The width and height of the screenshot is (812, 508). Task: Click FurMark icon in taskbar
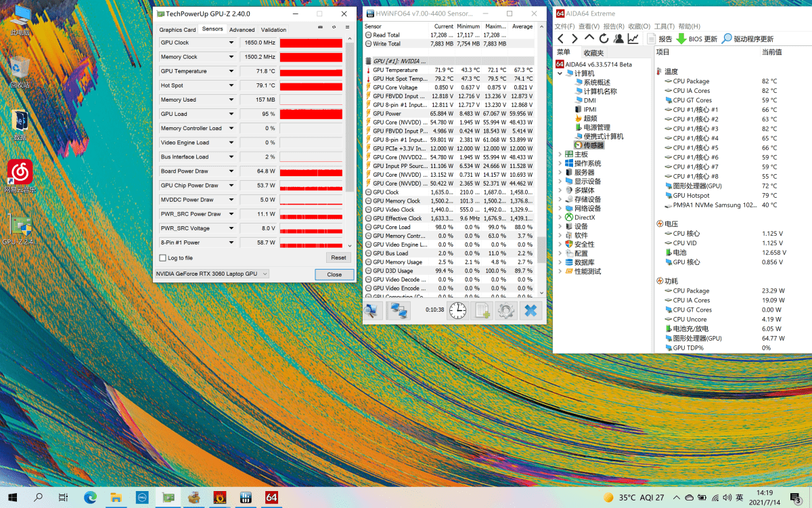pyautogui.click(x=220, y=497)
